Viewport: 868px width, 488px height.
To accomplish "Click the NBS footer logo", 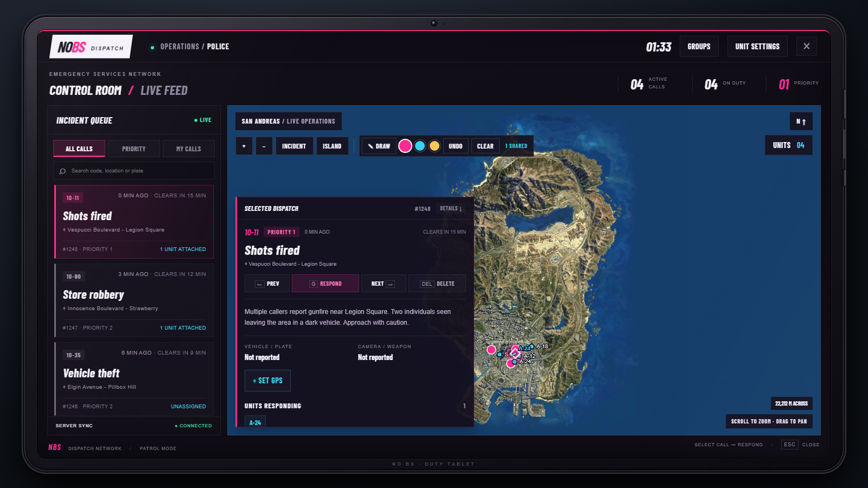I will pyautogui.click(x=55, y=447).
